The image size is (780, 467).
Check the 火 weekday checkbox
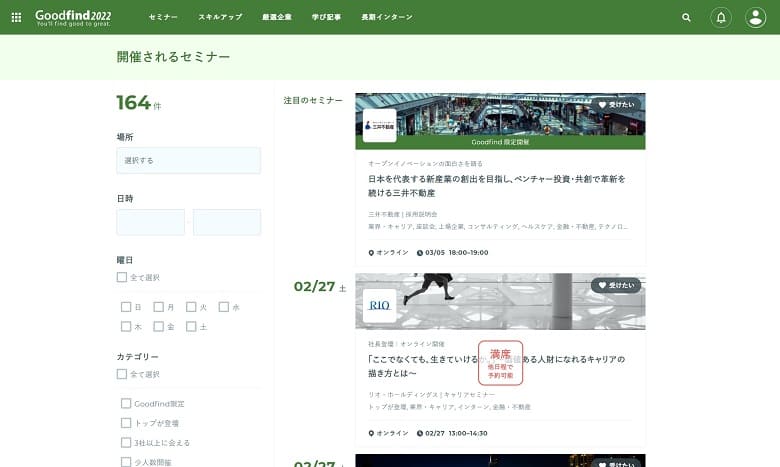coord(191,307)
